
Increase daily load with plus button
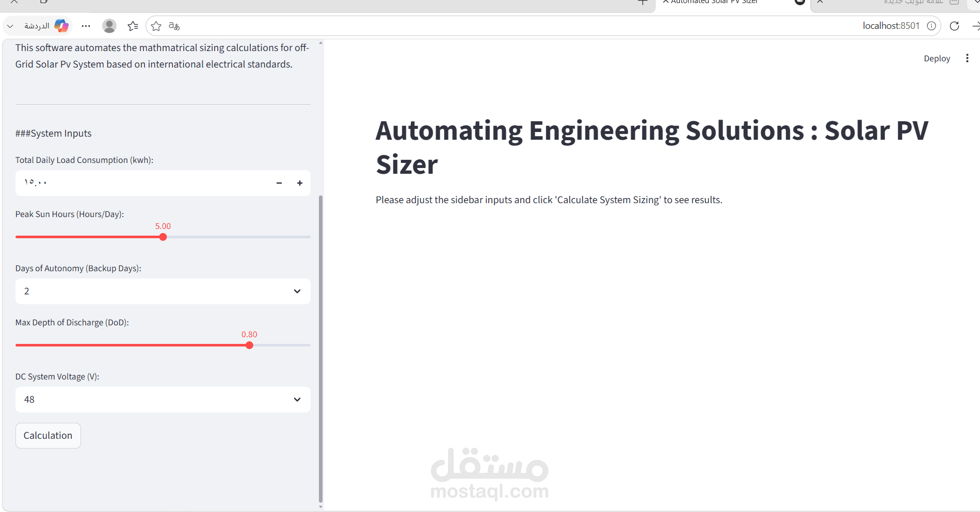click(300, 183)
